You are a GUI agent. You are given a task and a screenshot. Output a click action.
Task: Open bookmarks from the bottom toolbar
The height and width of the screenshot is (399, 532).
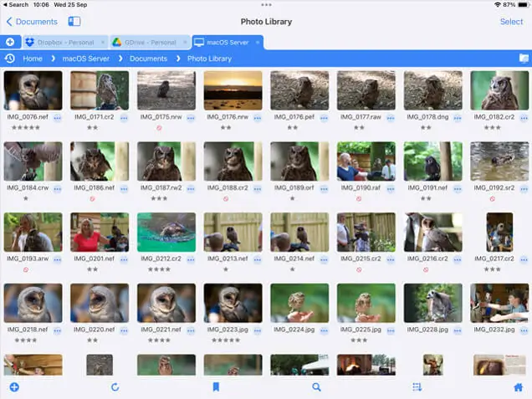click(x=216, y=387)
